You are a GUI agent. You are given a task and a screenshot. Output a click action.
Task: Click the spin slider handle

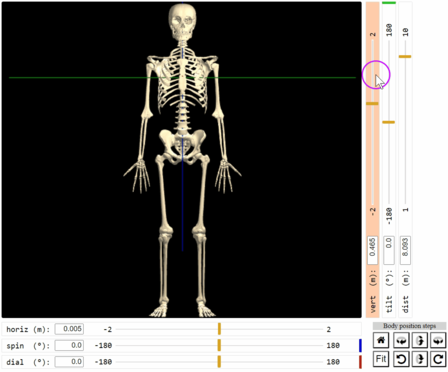point(219,345)
